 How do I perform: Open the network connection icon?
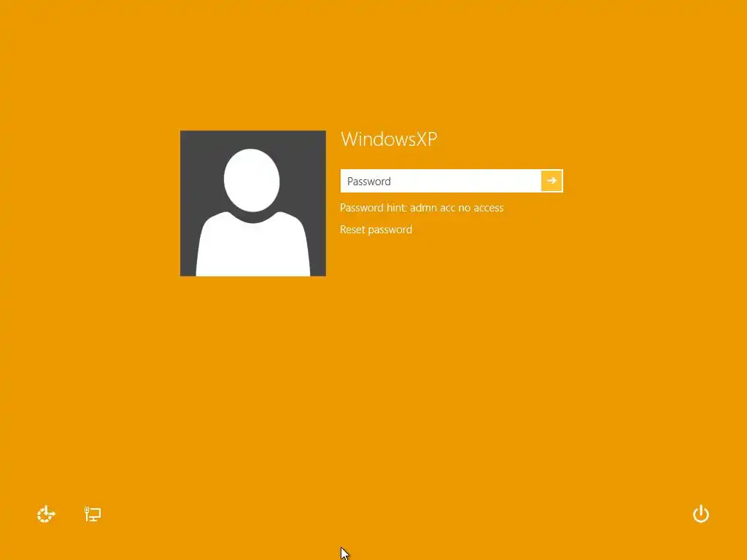point(93,514)
